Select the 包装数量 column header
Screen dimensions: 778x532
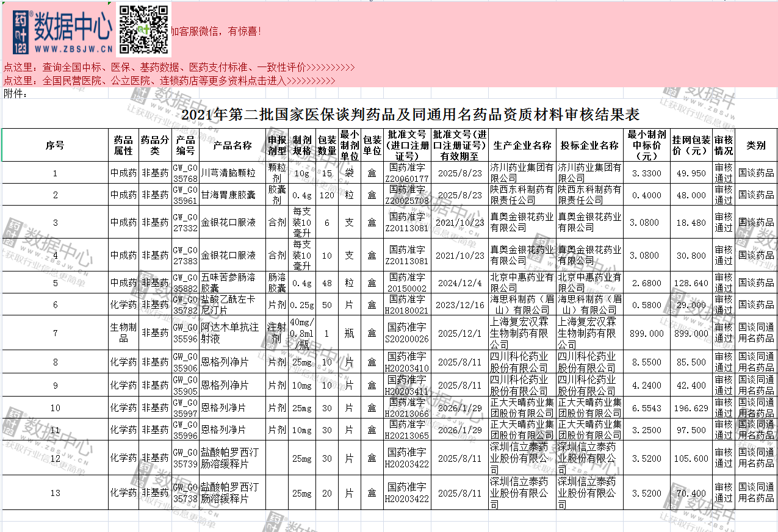[327, 145]
